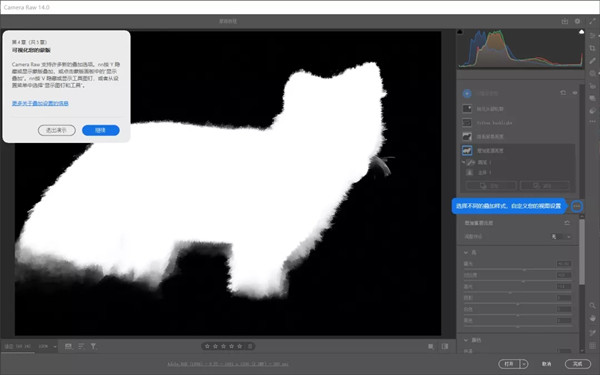Toggle visibility of all masks eye icon
600x375 pixels.
(575, 93)
